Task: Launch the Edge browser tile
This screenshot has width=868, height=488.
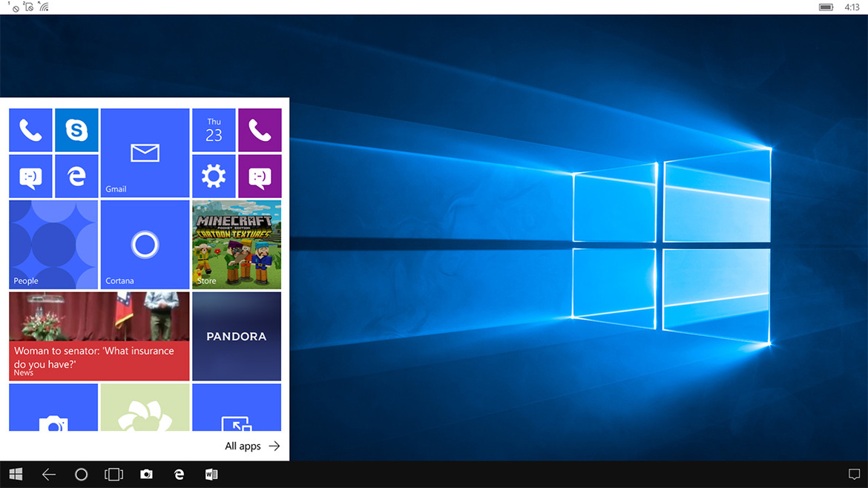Action: [76, 176]
